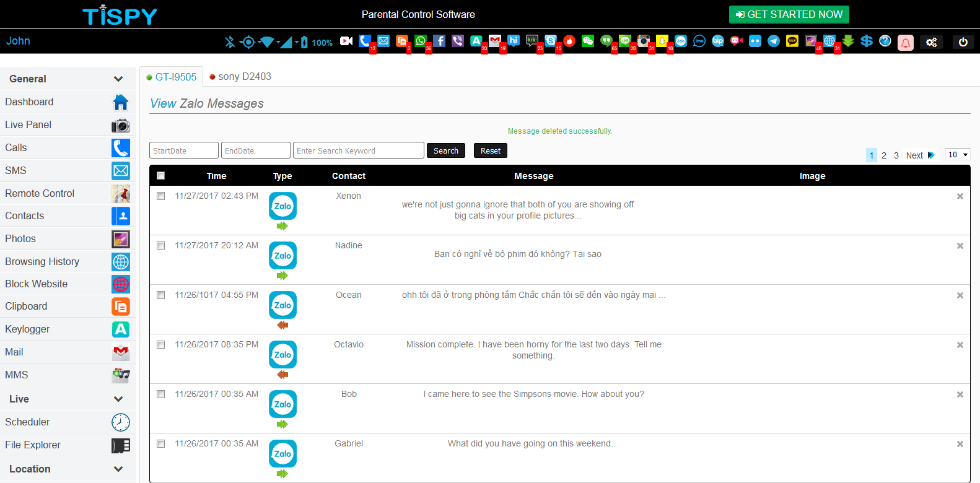Click the green download arrow icon

point(848,41)
